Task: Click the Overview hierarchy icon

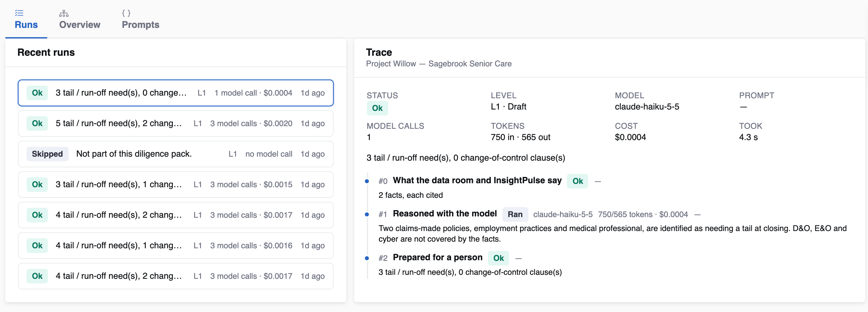Action: 64,13
